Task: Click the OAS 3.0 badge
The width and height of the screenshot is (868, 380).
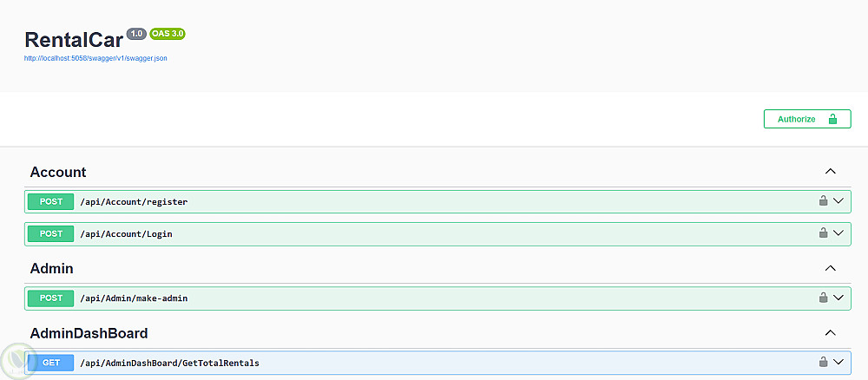Action: click(x=168, y=34)
